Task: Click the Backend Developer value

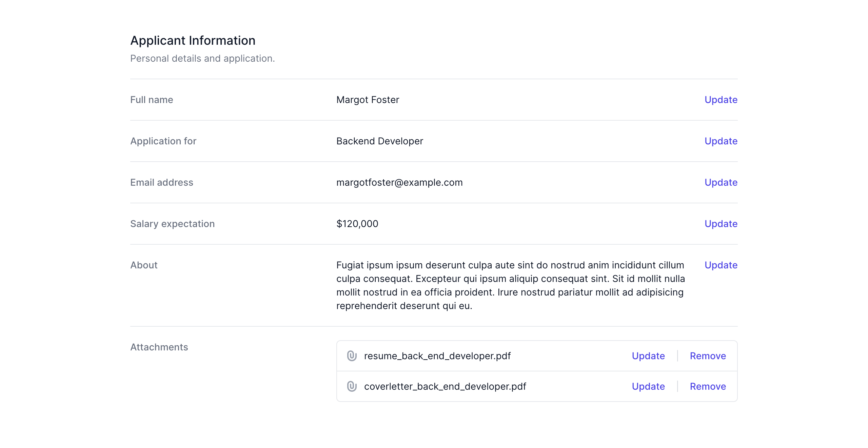Action: pyautogui.click(x=379, y=141)
